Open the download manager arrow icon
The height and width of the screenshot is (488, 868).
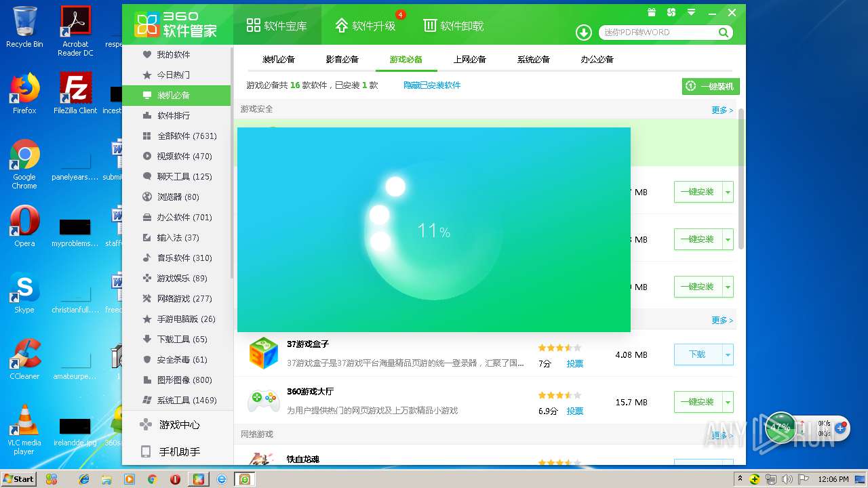583,32
